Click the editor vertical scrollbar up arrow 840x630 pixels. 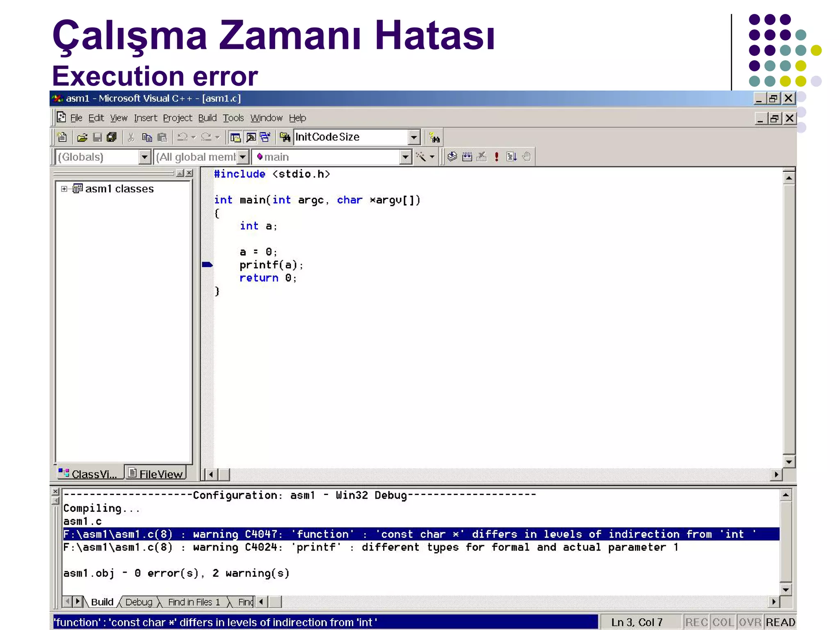pos(789,178)
